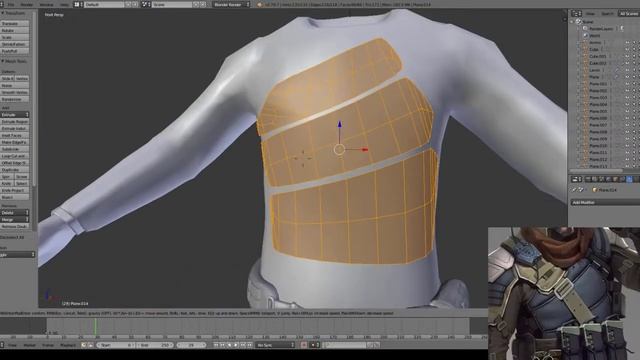Hide the Plane.003 object eye icon
Image resolution: width=640 pixels, height=360 pixels.
pos(627,98)
